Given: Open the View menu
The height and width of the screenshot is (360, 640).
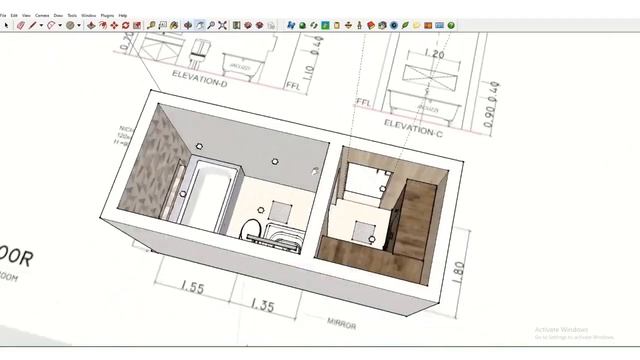Looking at the screenshot, I should pyautogui.click(x=26, y=16).
